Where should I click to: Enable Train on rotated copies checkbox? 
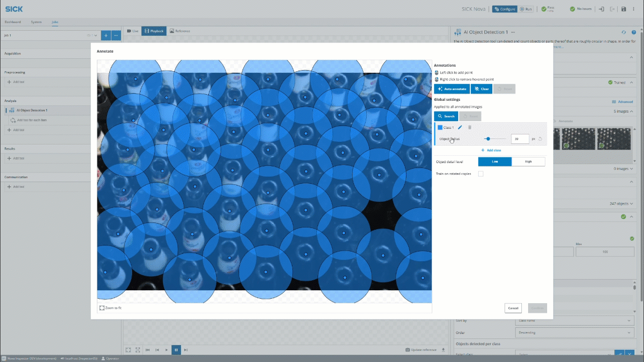tap(480, 174)
